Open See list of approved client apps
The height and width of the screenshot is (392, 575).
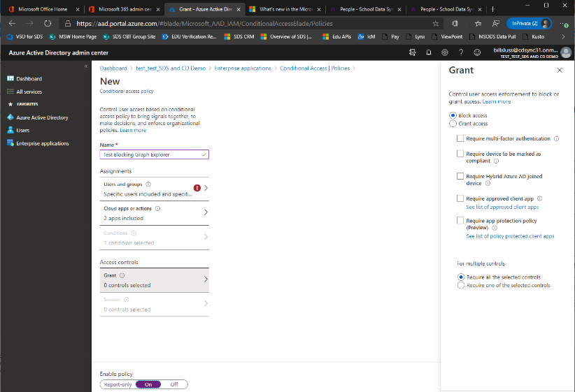pos(502,207)
